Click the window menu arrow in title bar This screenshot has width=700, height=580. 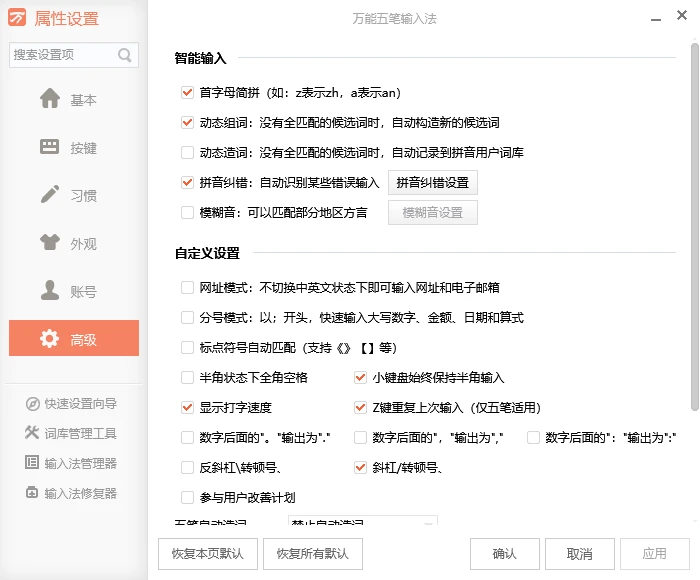(654, 19)
